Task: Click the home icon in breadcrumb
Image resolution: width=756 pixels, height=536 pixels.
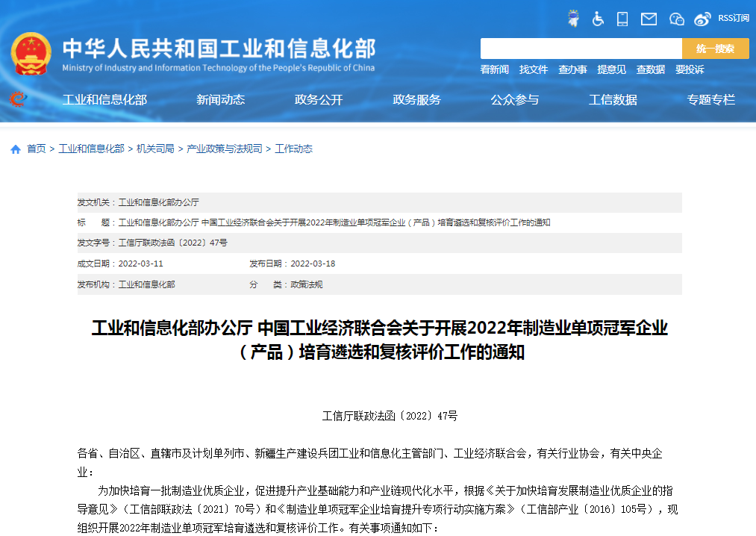Action: point(16,149)
